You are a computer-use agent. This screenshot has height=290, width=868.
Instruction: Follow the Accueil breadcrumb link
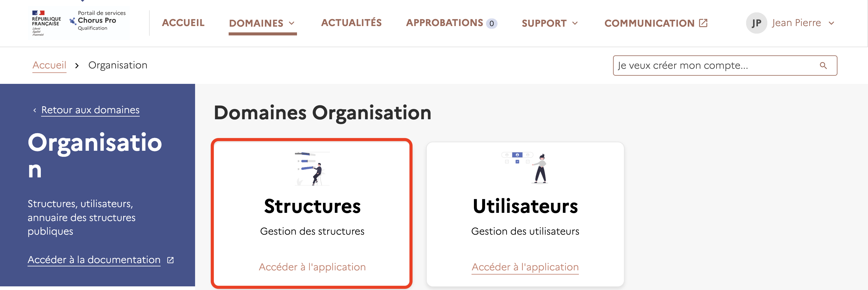(49, 65)
